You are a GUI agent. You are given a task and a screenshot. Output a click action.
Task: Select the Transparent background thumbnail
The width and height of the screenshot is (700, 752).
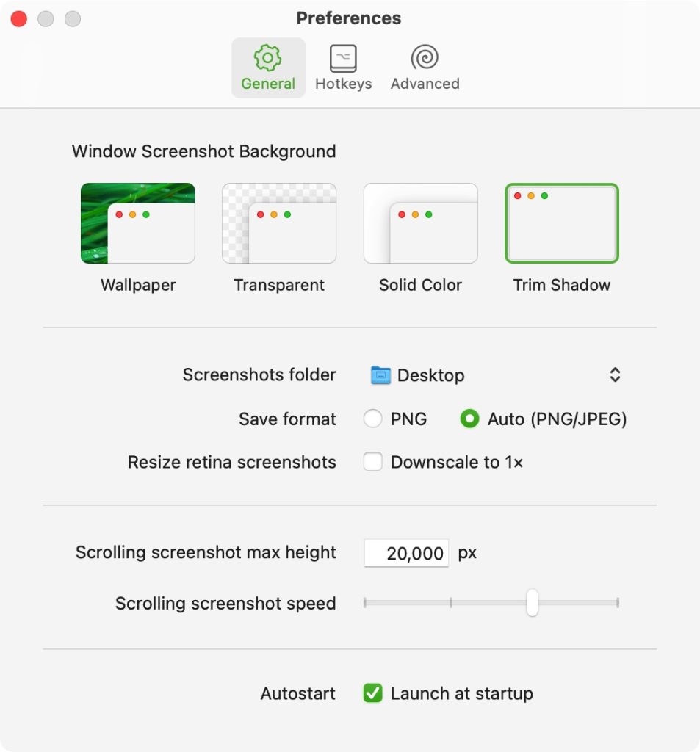click(x=279, y=223)
